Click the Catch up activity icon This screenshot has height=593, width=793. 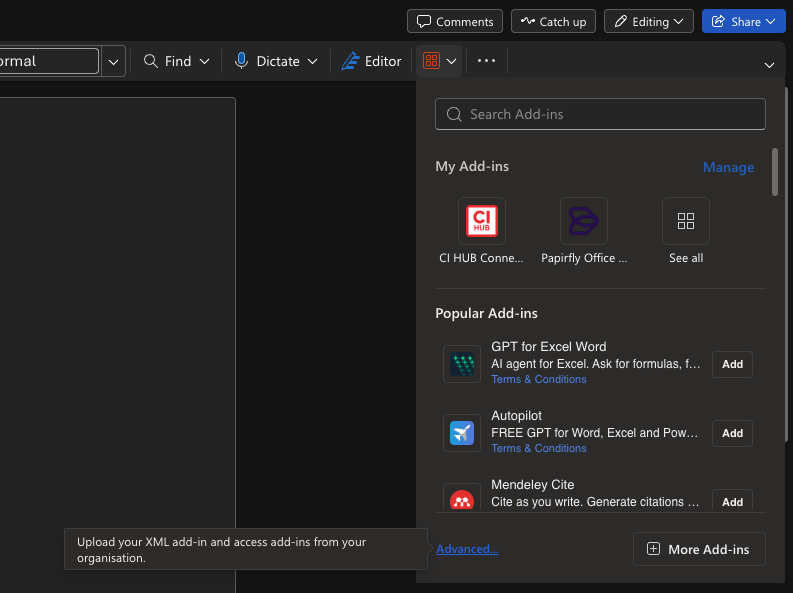click(527, 21)
